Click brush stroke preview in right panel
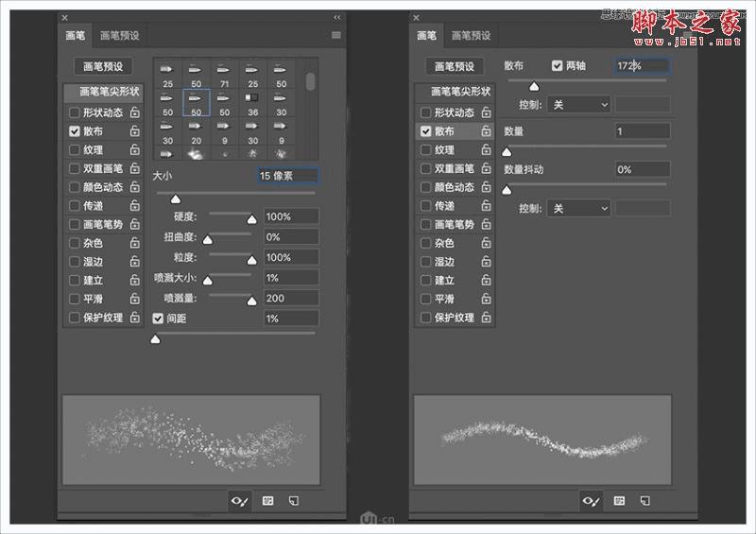Screen dimensions: 756x534 [542, 439]
